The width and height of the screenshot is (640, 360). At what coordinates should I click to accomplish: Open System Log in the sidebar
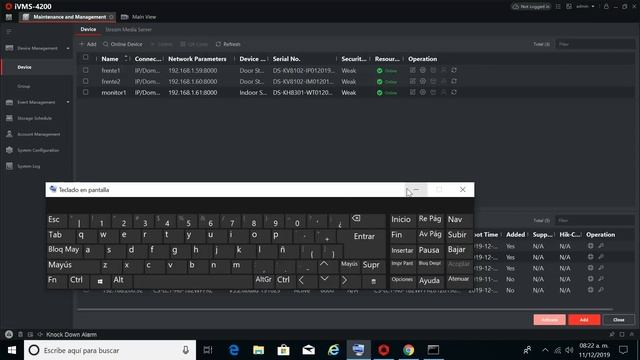29,166
